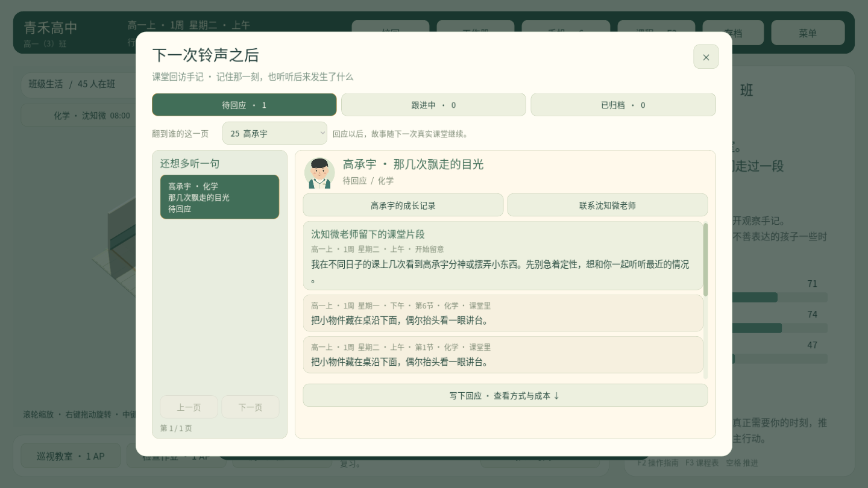Open 高承宇的成长记录
Screen dimensions: 868x488
point(403,205)
